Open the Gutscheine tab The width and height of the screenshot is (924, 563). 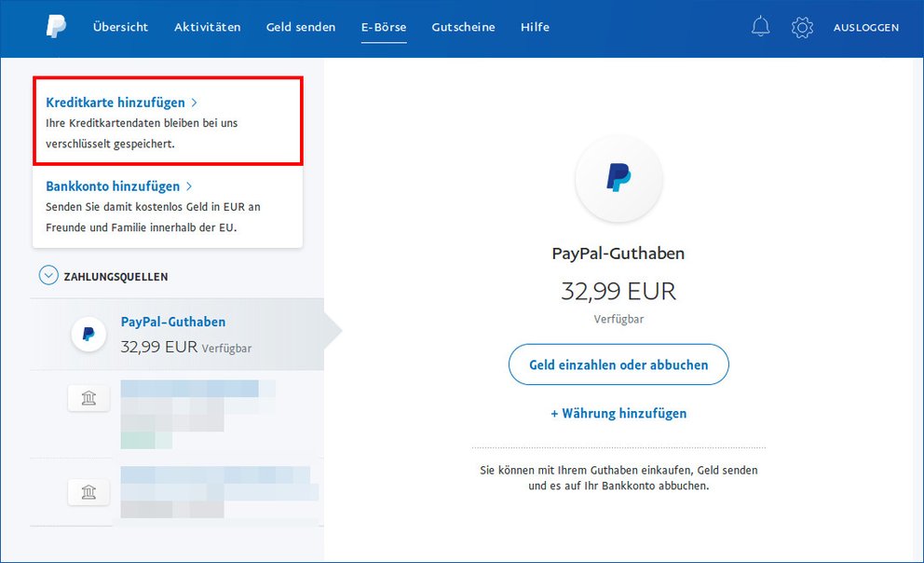pyautogui.click(x=463, y=27)
